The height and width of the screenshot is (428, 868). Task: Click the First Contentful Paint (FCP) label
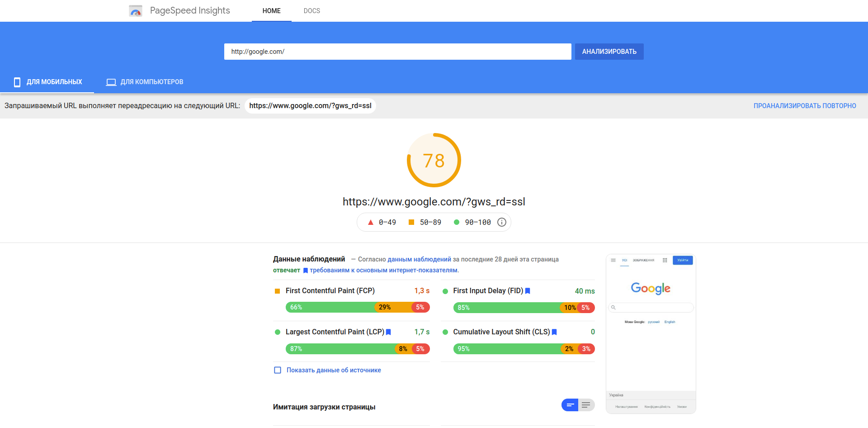pyautogui.click(x=330, y=291)
